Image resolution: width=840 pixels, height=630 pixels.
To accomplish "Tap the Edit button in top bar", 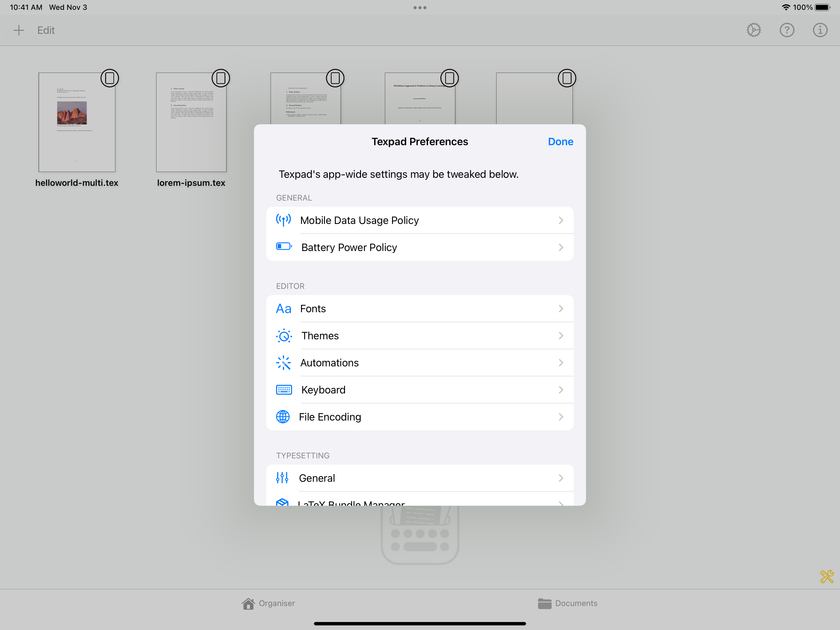I will pyautogui.click(x=46, y=30).
